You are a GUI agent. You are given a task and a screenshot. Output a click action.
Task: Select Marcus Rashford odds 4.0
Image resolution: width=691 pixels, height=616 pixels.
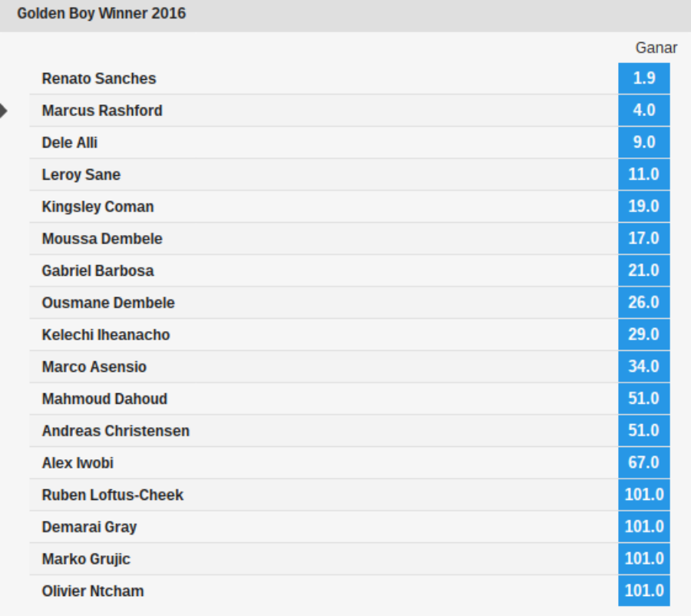click(x=644, y=111)
